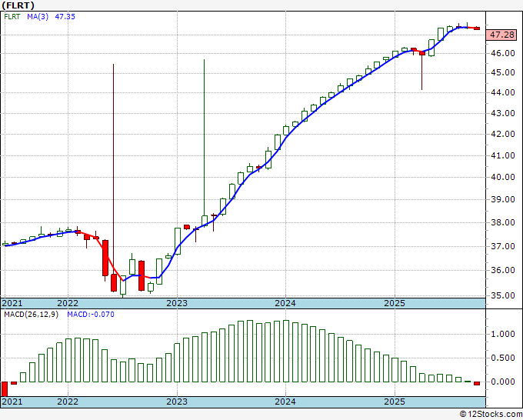
Task: Select the 44.00 price axis label
Action: (503, 92)
